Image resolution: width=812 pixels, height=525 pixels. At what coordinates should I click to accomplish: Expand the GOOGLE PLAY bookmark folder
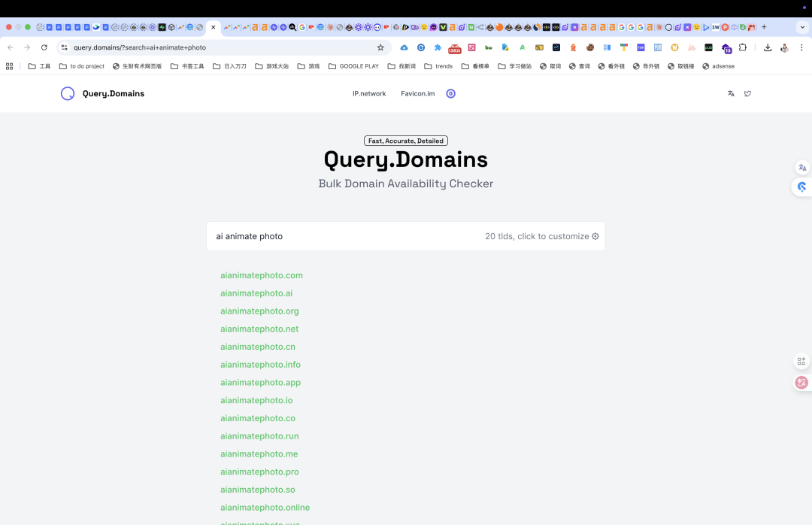tap(353, 66)
